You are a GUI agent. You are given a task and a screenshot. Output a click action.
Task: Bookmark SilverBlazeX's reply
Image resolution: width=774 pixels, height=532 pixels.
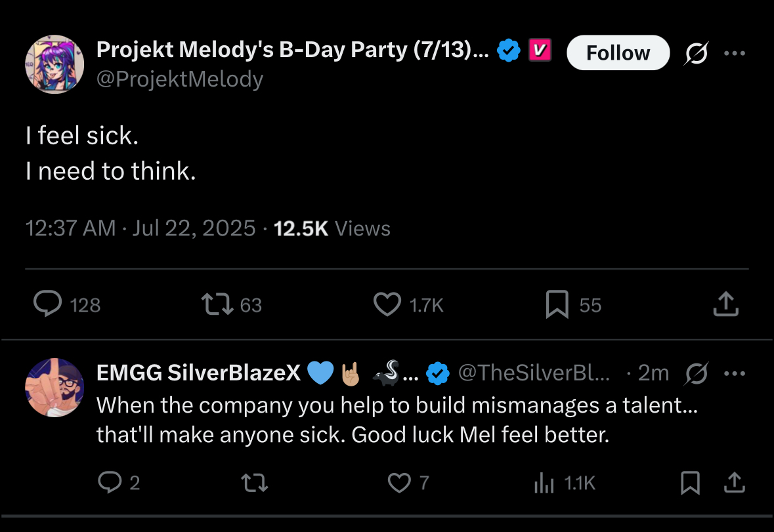click(x=690, y=483)
